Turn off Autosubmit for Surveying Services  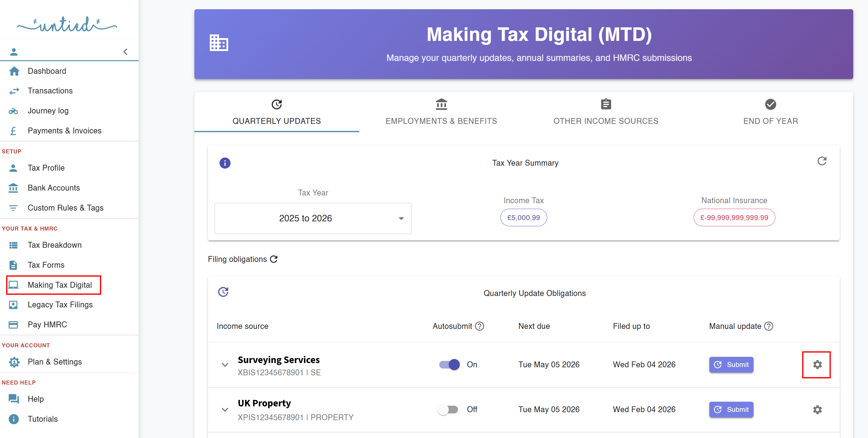(x=449, y=365)
